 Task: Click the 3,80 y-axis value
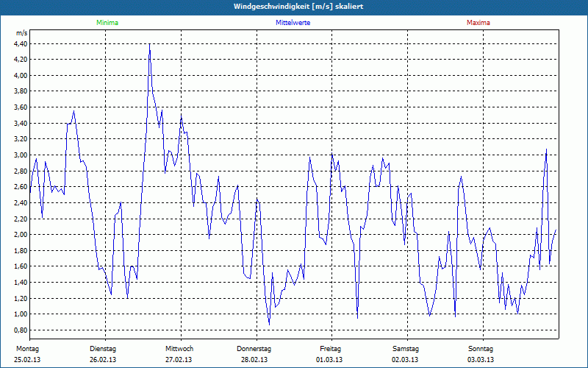click(x=21, y=91)
